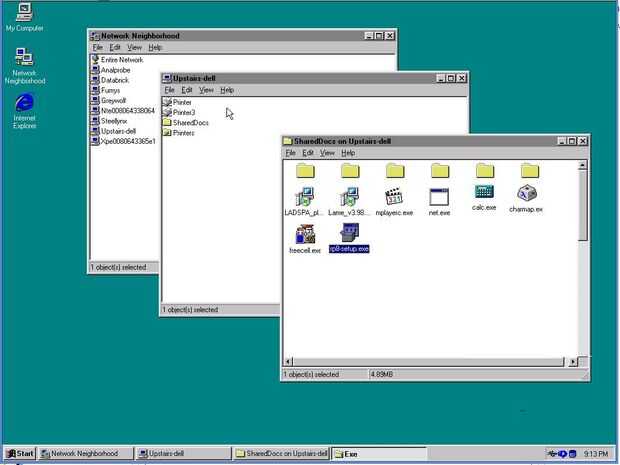Viewport: 620px width, 465px height.
Task: Minimize the Upstairs-dell window
Action: (441, 78)
